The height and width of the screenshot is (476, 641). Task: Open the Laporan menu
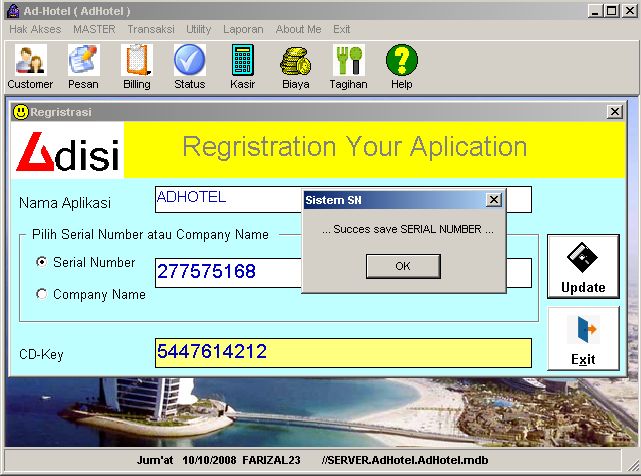click(243, 29)
